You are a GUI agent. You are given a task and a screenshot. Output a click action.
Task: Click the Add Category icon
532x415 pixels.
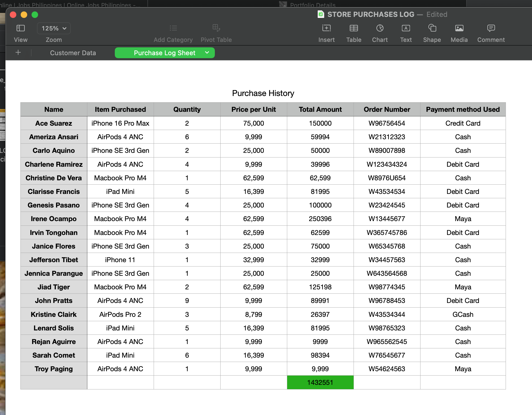click(173, 28)
